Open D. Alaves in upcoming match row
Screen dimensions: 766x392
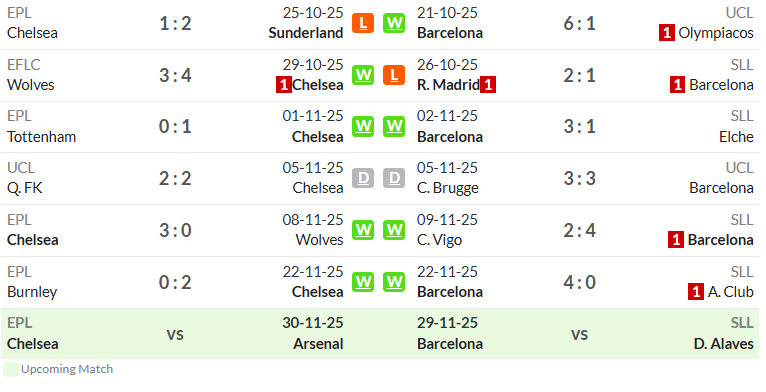coord(723,344)
